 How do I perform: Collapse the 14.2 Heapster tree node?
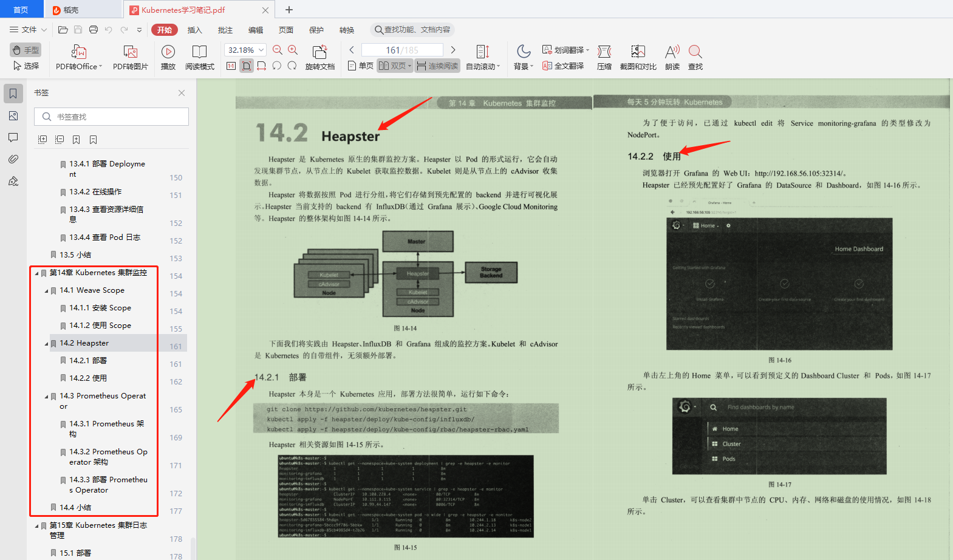pyautogui.click(x=47, y=344)
